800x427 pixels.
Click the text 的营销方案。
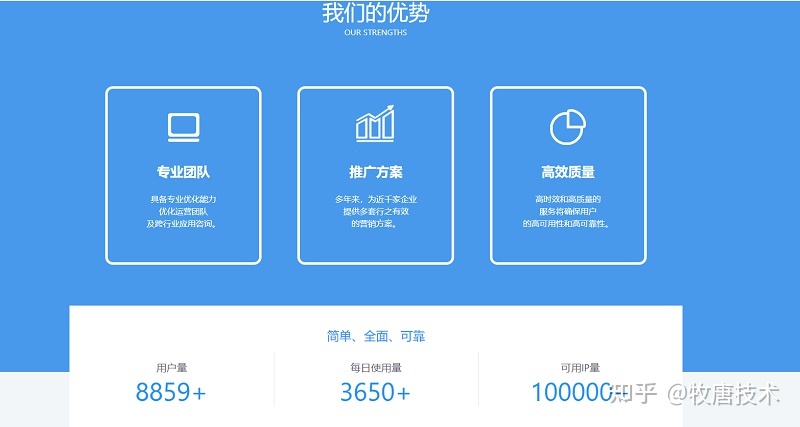coord(374,223)
